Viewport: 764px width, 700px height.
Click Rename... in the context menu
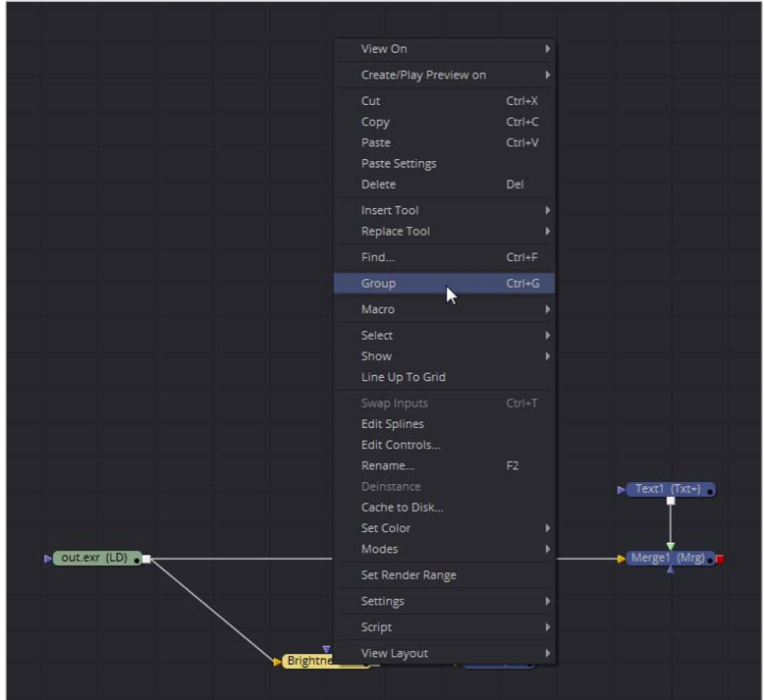pos(387,465)
